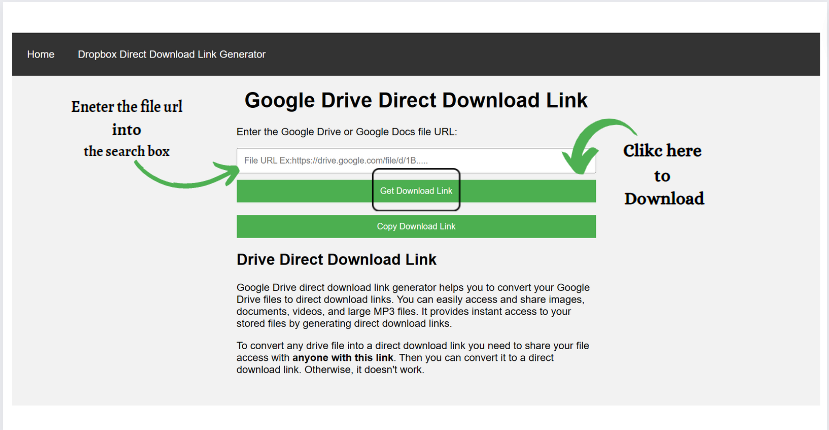This screenshot has width=829, height=430.
Task: Select the paragraph starting 'Google Drive direct download link generator'
Action: tap(413, 305)
